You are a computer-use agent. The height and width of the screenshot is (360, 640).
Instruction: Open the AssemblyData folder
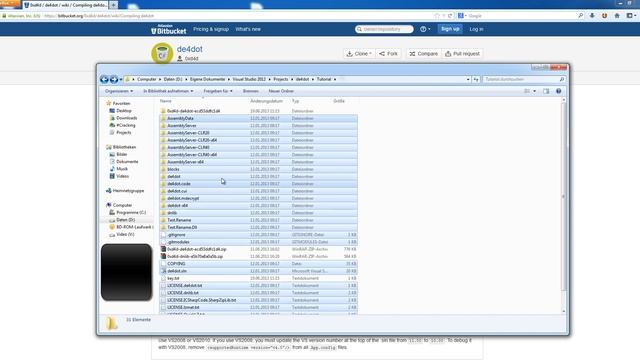180,118
